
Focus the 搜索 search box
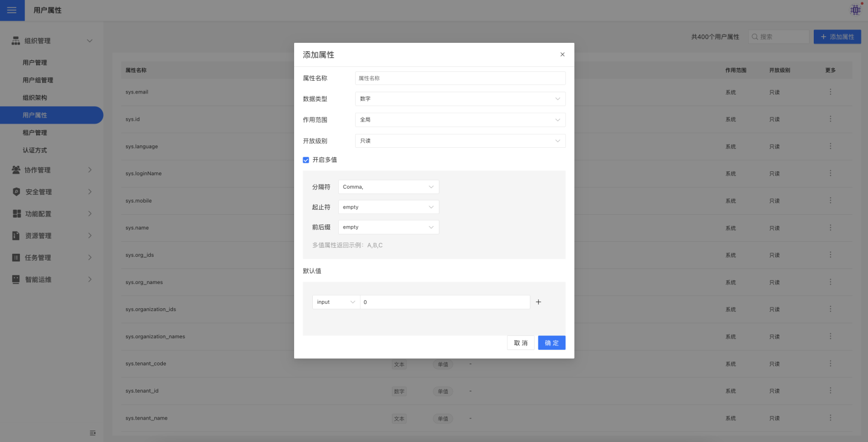click(779, 37)
